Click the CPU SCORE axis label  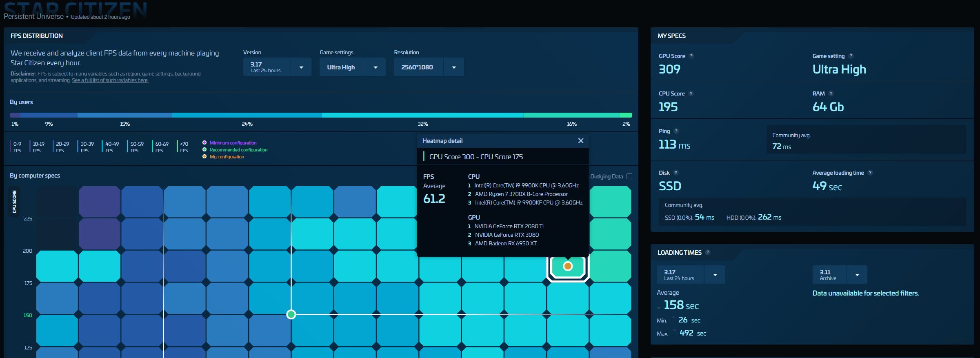pyautogui.click(x=14, y=202)
